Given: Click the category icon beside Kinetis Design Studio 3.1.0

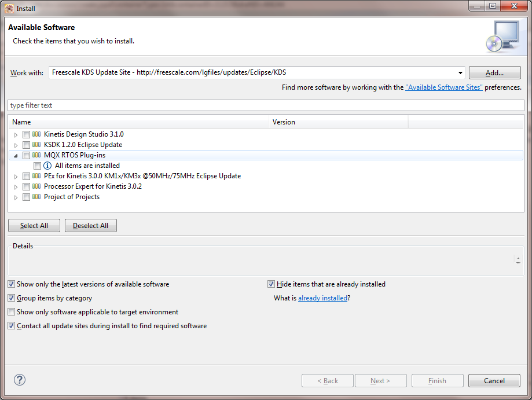Looking at the screenshot, I should pyautogui.click(x=36, y=134).
